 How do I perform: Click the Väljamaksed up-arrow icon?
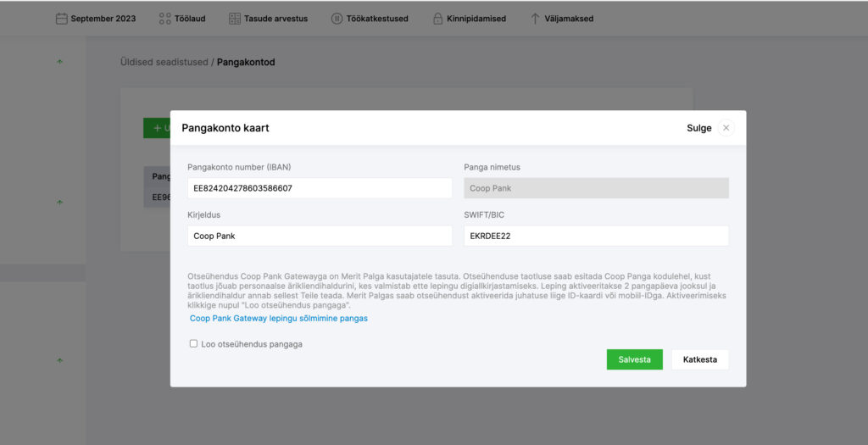[535, 19]
